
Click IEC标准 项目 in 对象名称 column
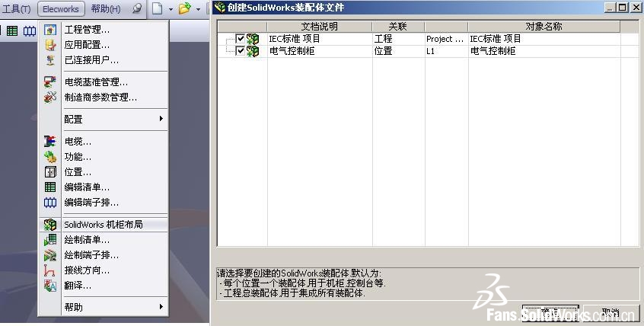point(496,39)
